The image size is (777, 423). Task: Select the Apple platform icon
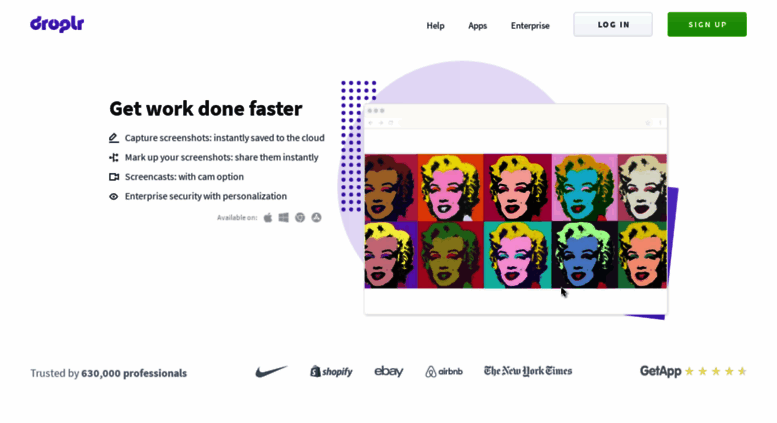(268, 217)
